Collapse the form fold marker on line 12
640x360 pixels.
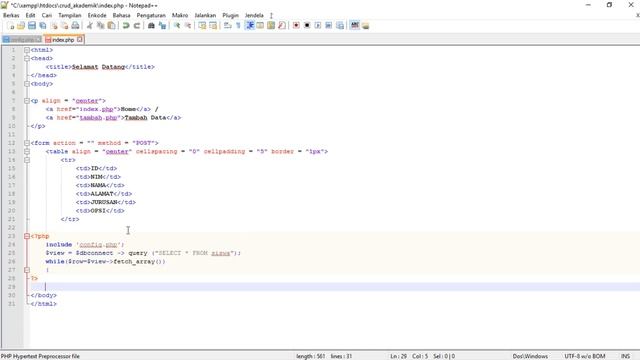tap(27, 143)
